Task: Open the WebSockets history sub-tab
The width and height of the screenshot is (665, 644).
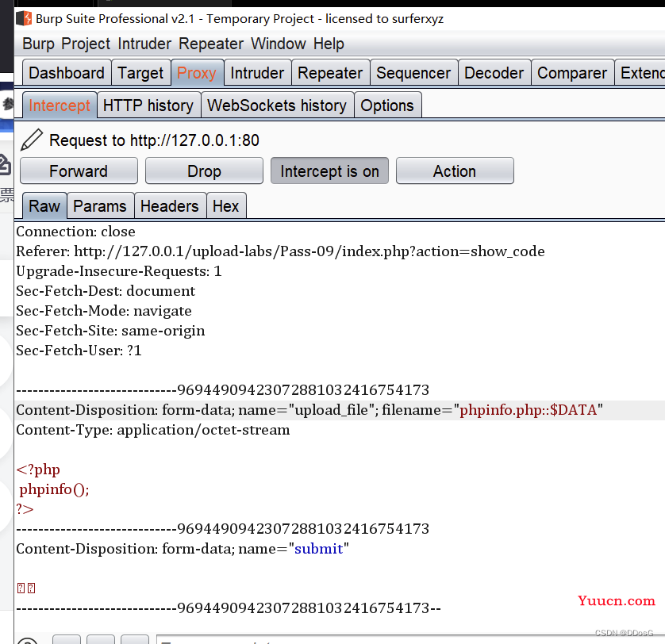Action: pos(277,105)
